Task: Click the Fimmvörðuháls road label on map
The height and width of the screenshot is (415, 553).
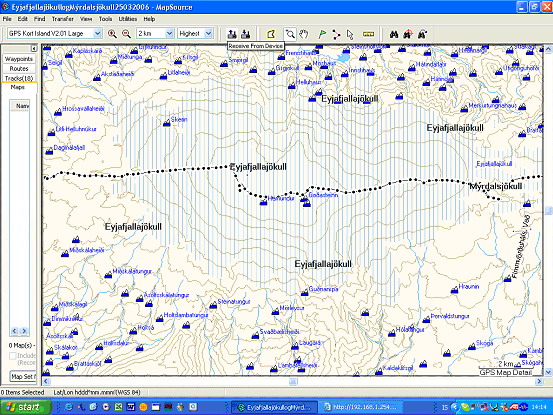Action: (x=521, y=246)
